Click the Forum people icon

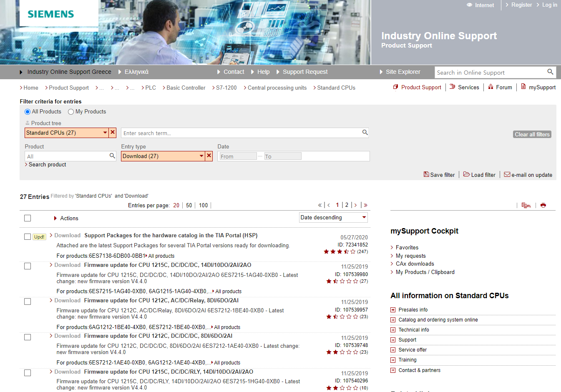pos(491,87)
